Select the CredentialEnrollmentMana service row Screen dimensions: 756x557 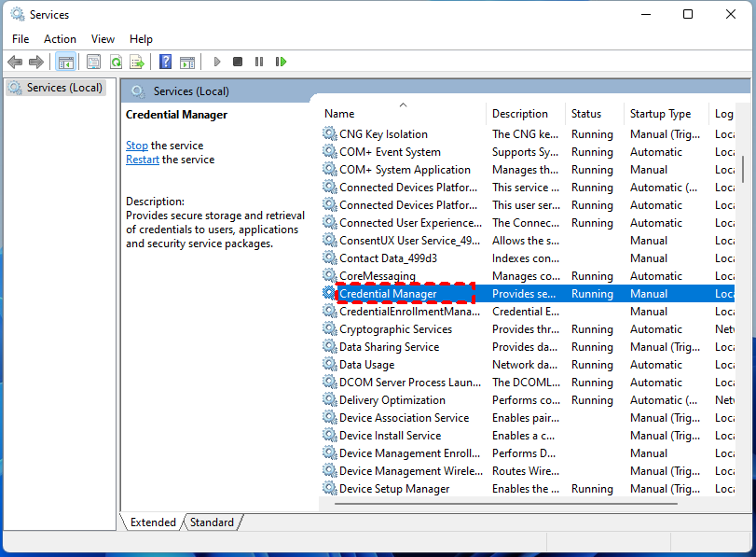pyautogui.click(x=527, y=312)
